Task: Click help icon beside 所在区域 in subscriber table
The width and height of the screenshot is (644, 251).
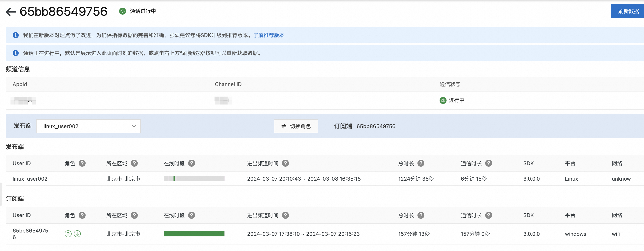Action: pyautogui.click(x=134, y=215)
